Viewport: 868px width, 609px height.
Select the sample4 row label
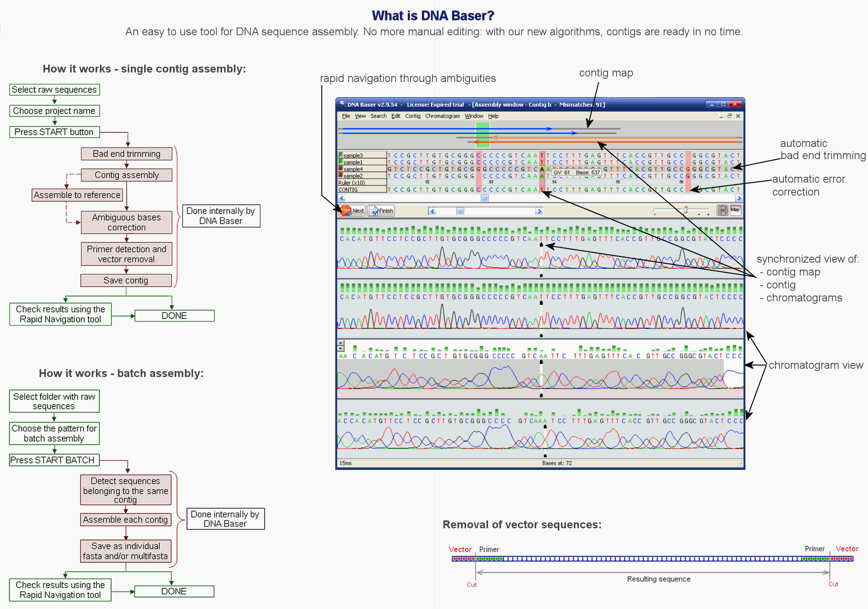tap(362, 169)
